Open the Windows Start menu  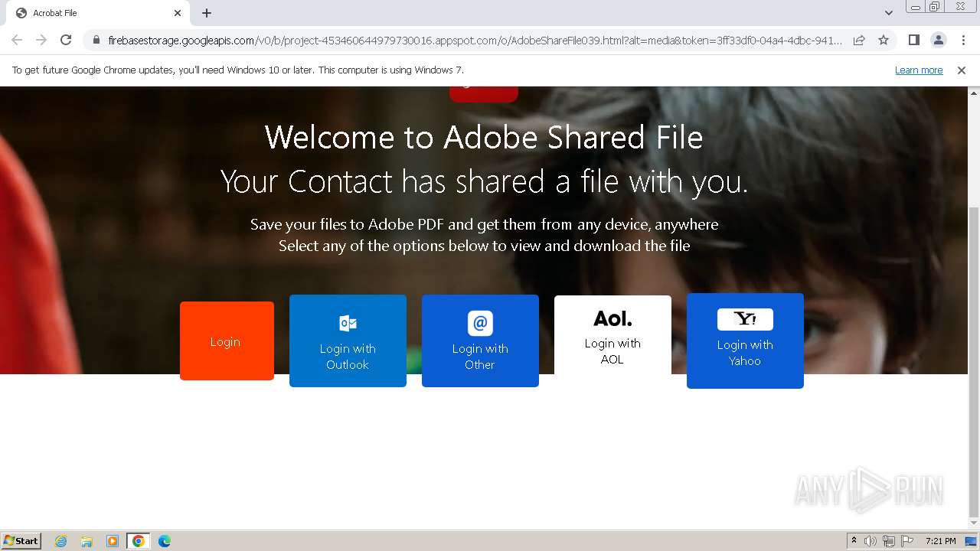click(21, 540)
